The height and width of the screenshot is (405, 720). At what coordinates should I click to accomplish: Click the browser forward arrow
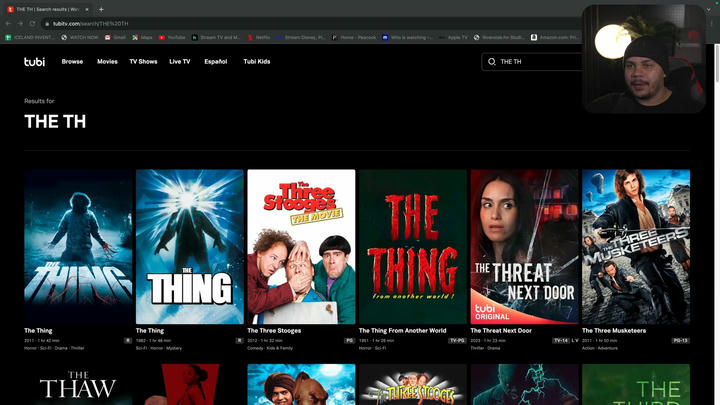[x=20, y=23]
